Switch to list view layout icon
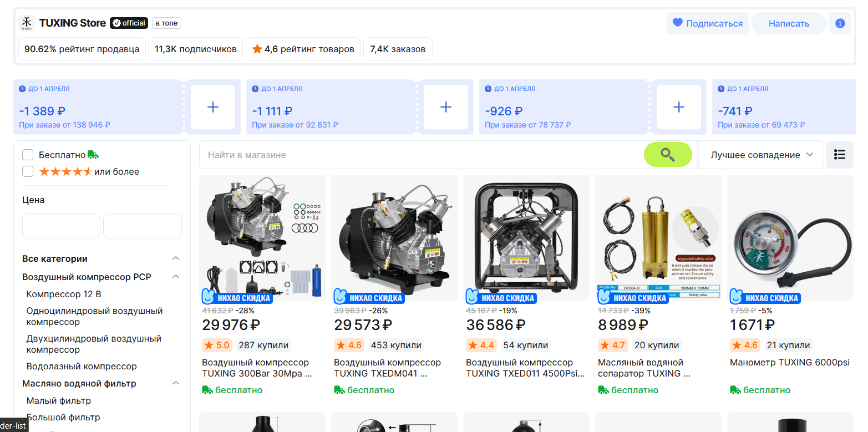Screen dimensions: 868x432 coord(840,155)
